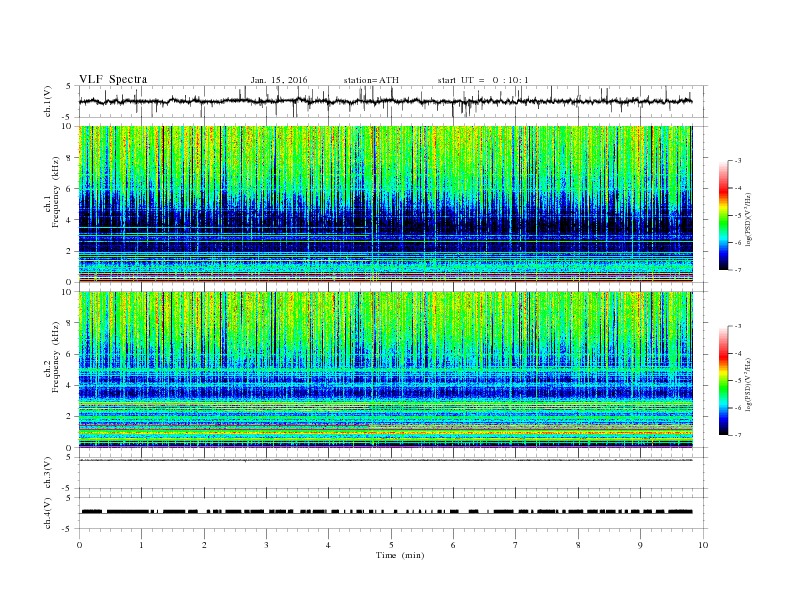Click the ch.1 spectrogram color scale bar
792x612 pixels.
(723, 216)
